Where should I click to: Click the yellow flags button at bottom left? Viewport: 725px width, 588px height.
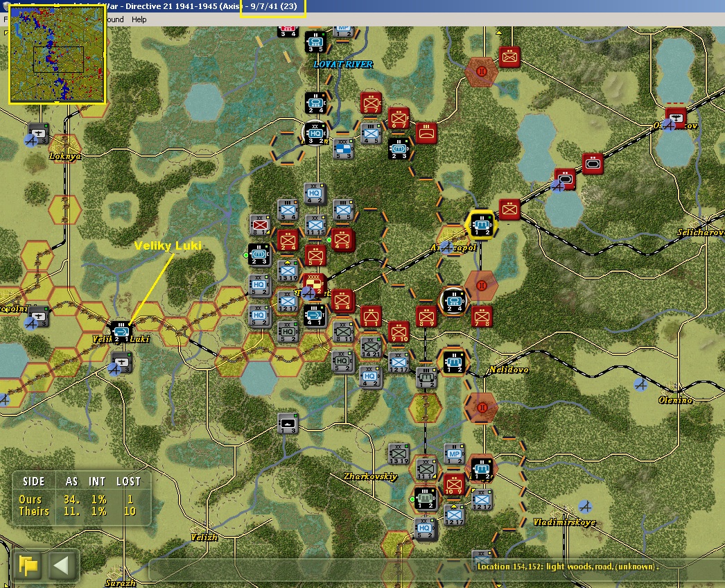(x=28, y=565)
